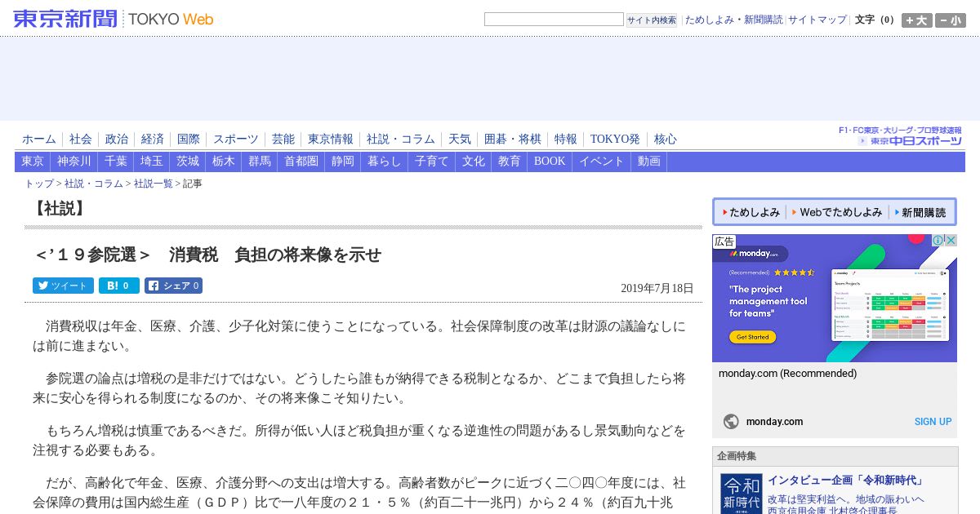Viewport: 980px width, 514px height.
Task: Select 首都圏 tab
Action: pyautogui.click(x=301, y=162)
